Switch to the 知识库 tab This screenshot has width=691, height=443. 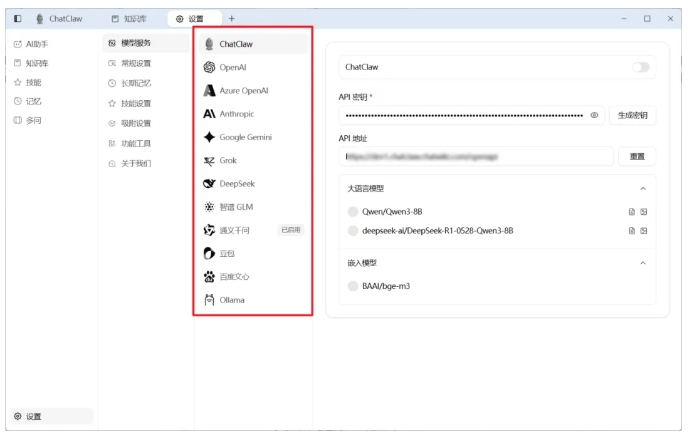(x=130, y=18)
